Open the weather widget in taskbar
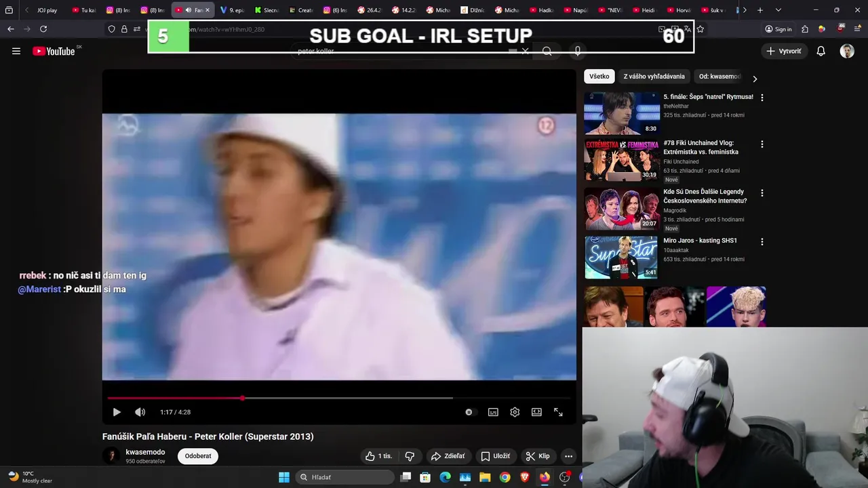The width and height of the screenshot is (868, 488). (x=30, y=477)
